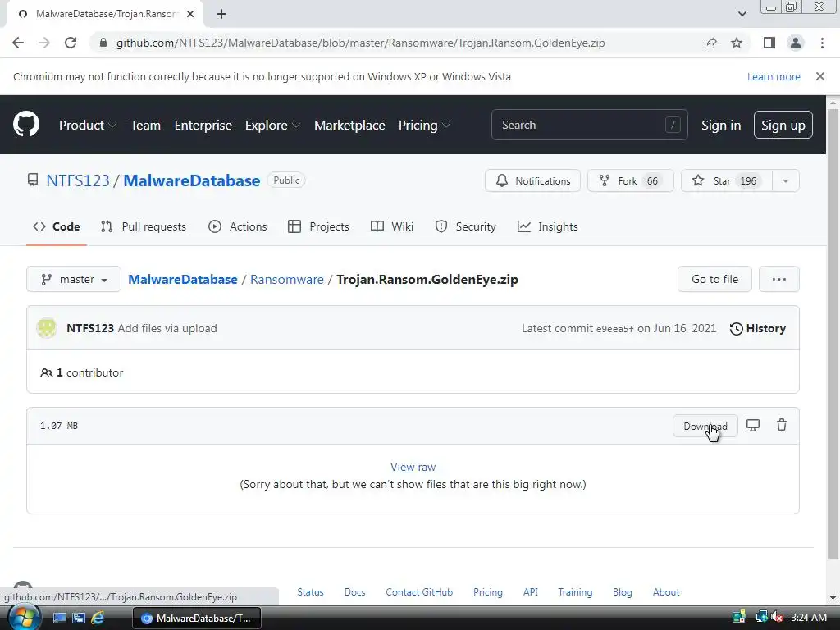The width and height of the screenshot is (840, 630).
Task: Dismiss the Chromium unsupported warning bar
Action: tap(820, 76)
